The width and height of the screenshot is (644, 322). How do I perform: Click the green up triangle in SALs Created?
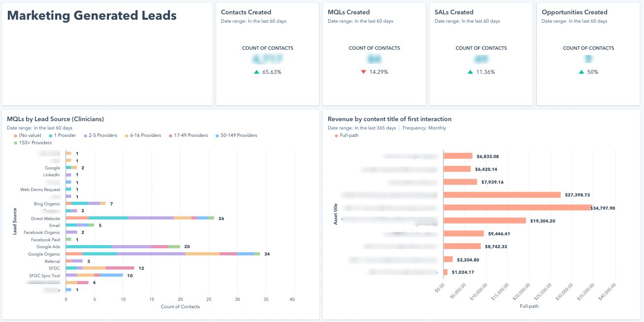point(470,72)
